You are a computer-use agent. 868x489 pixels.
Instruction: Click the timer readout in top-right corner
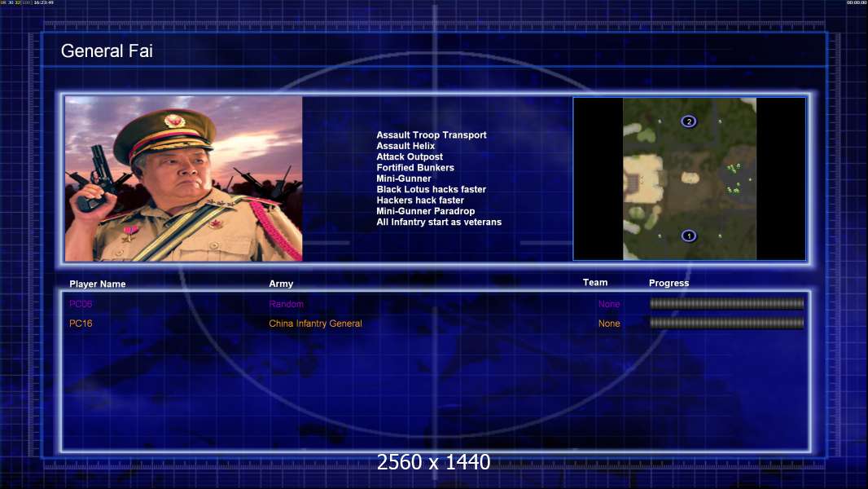pos(857,2)
